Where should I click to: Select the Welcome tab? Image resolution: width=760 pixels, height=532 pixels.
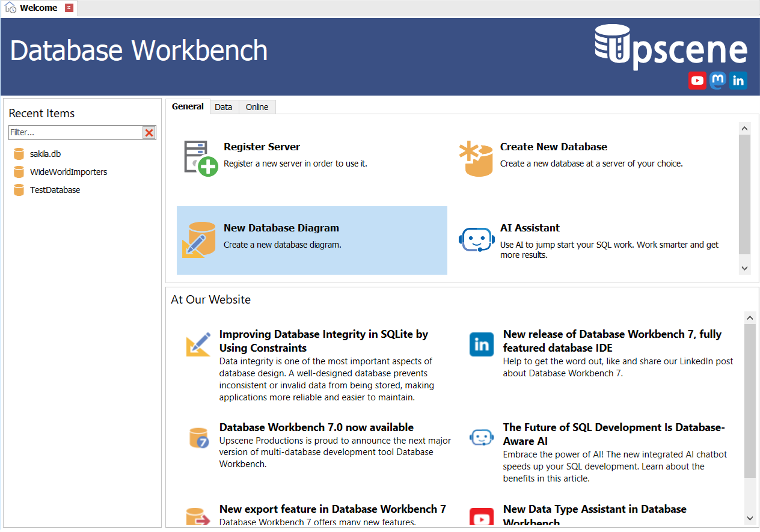point(38,8)
